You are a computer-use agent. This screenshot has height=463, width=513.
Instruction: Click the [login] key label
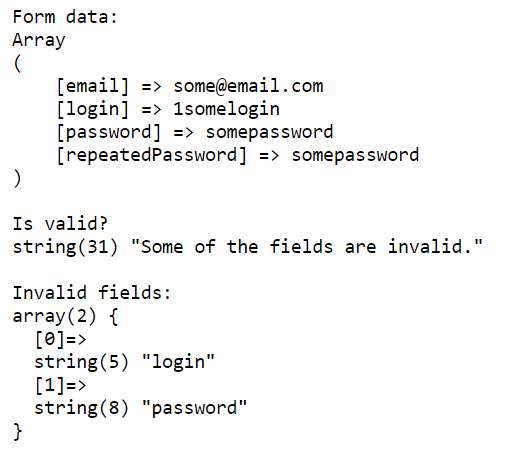[93, 109]
